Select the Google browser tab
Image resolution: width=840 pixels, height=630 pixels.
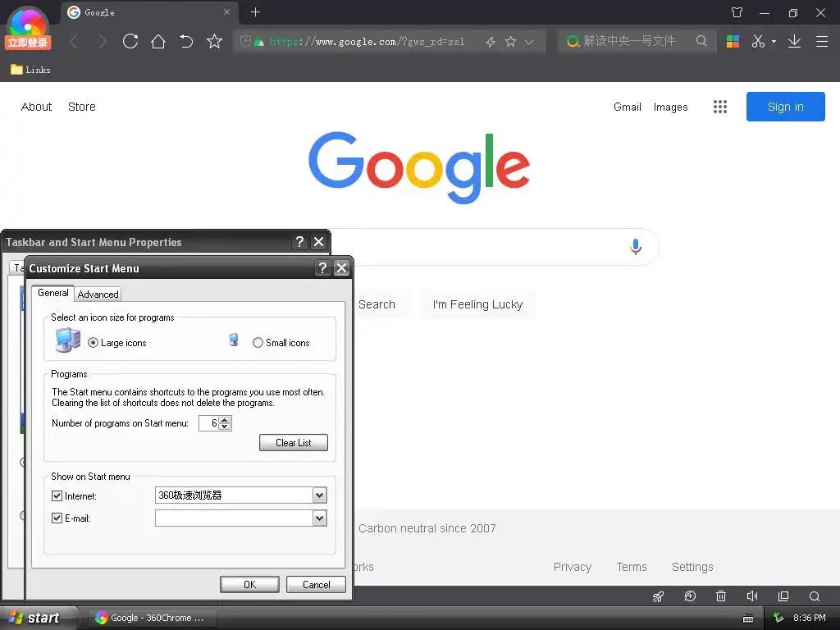[150, 12]
